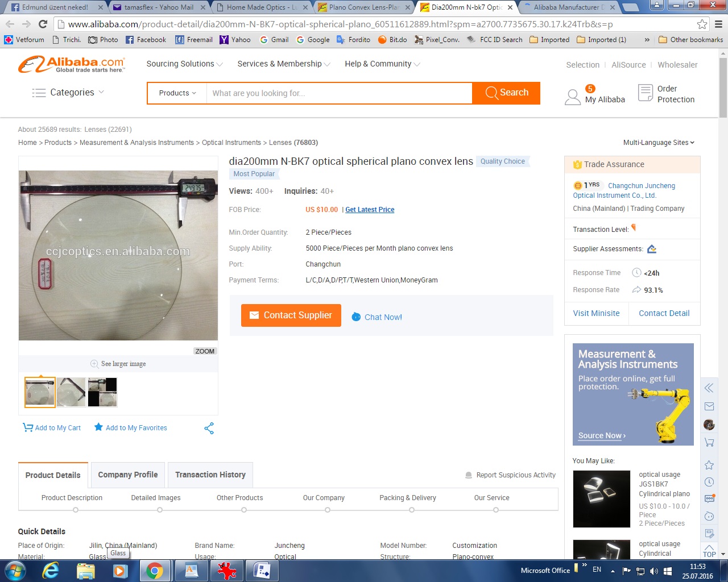Switch to Home Made Optics browser tab
The width and height of the screenshot is (728, 582).
coord(260,7)
